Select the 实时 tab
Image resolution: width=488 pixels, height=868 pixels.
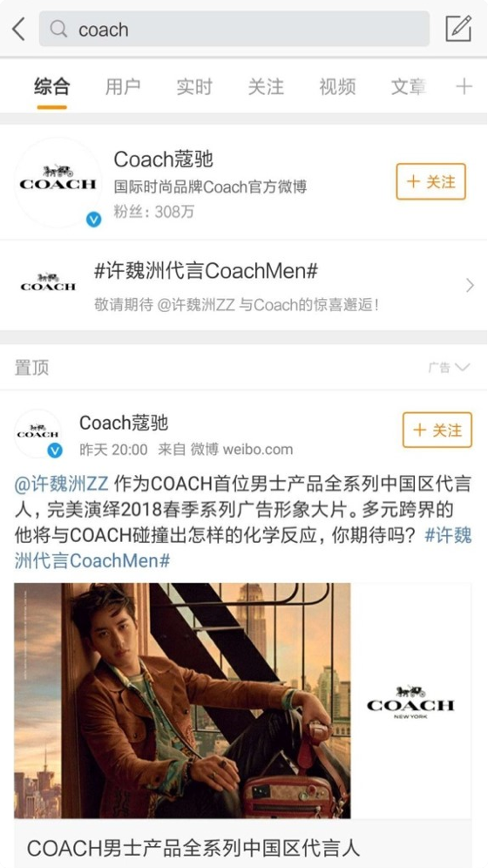tap(194, 87)
